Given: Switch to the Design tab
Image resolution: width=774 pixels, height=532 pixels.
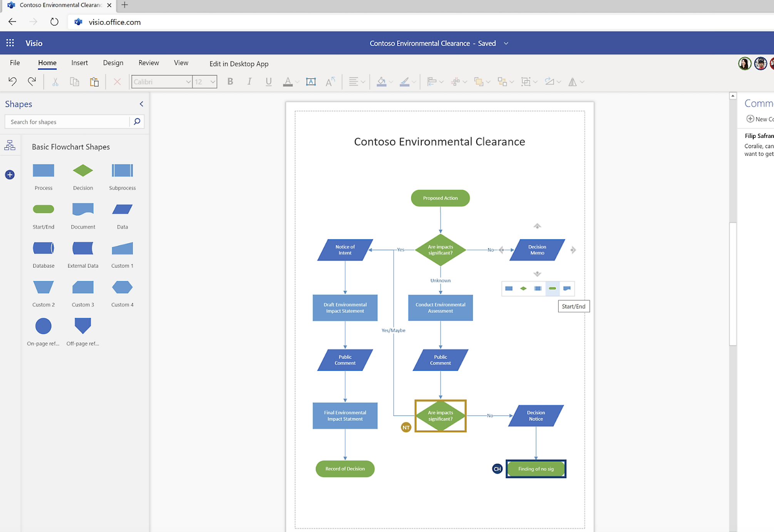Looking at the screenshot, I should pos(113,63).
